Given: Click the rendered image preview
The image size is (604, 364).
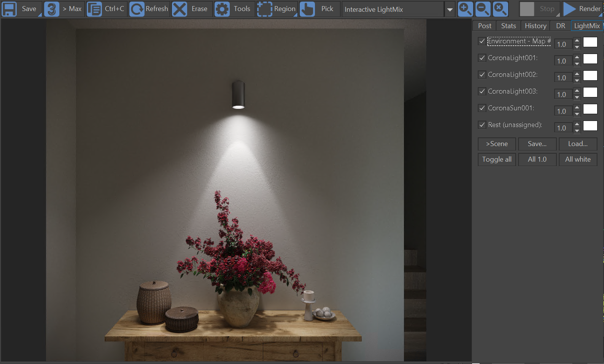Looking at the screenshot, I should pyautogui.click(x=236, y=190).
